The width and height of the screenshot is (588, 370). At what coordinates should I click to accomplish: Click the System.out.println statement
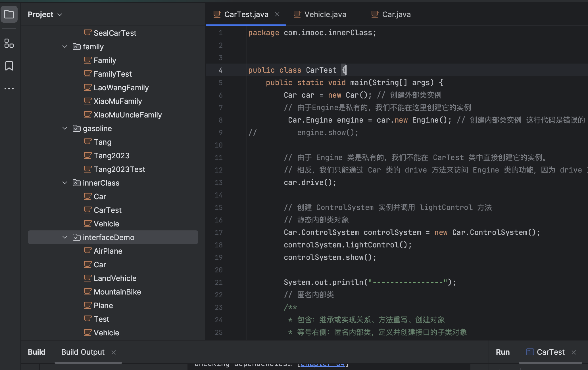[x=370, y=282]
